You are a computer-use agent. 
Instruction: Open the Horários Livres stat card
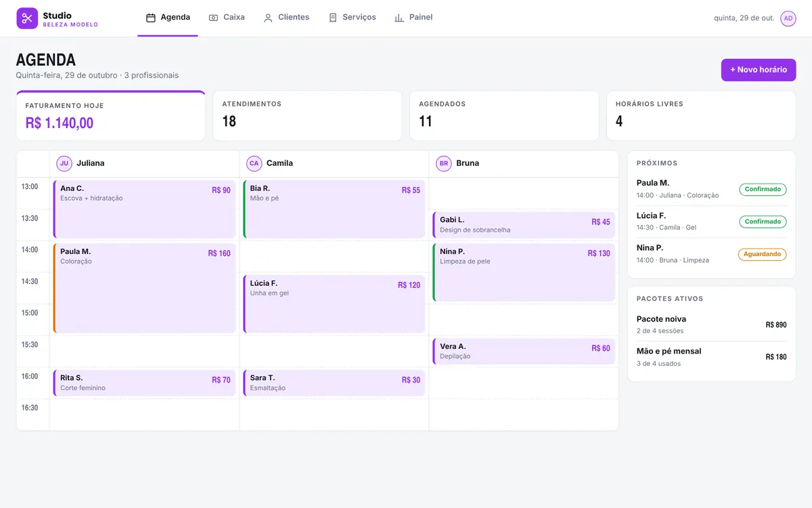tap(701, 116)
